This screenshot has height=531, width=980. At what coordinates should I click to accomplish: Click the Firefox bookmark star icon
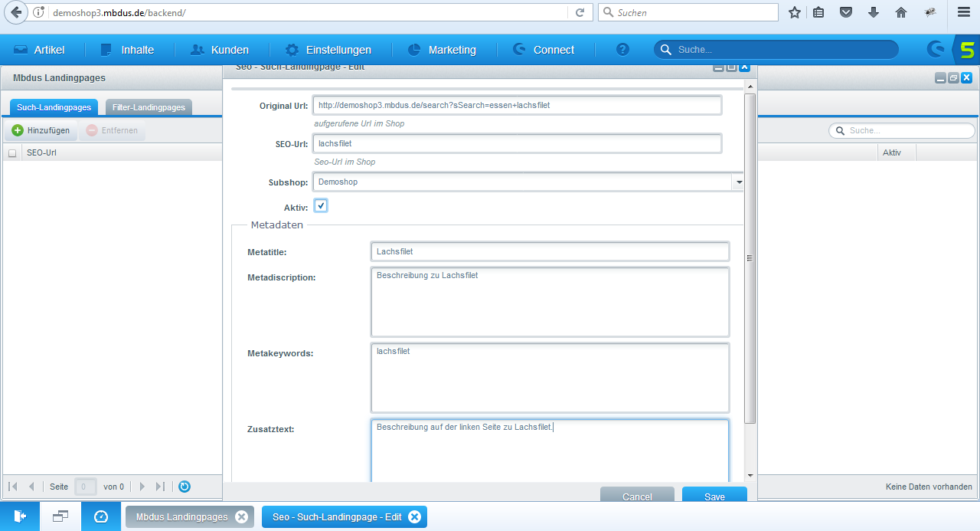[x=795, y=12]
